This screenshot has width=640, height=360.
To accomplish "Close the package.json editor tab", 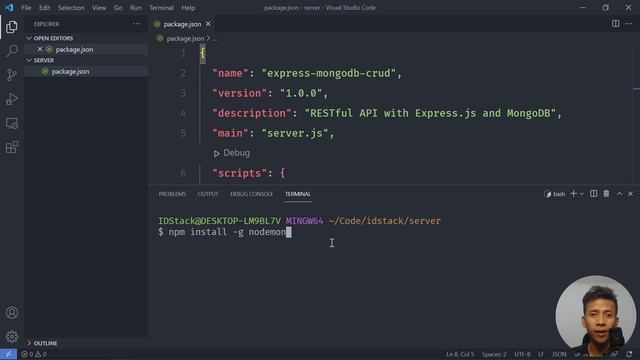I will (208, 24).
